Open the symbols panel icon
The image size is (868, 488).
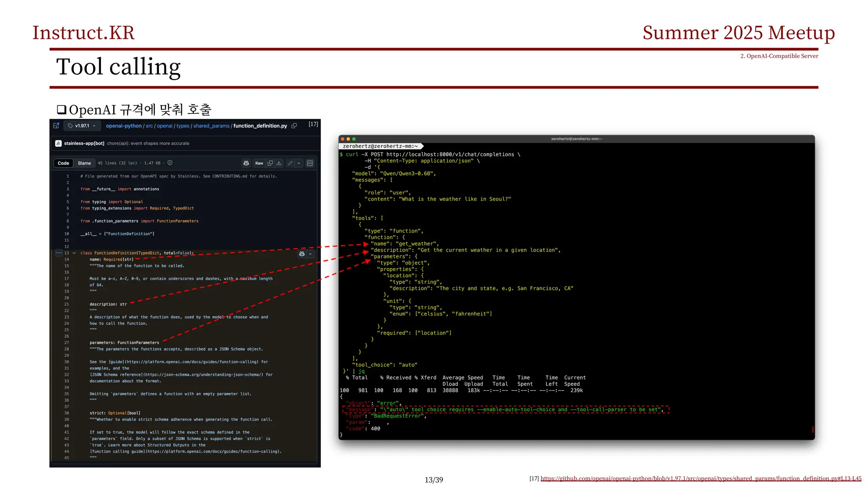coord(310,163)
